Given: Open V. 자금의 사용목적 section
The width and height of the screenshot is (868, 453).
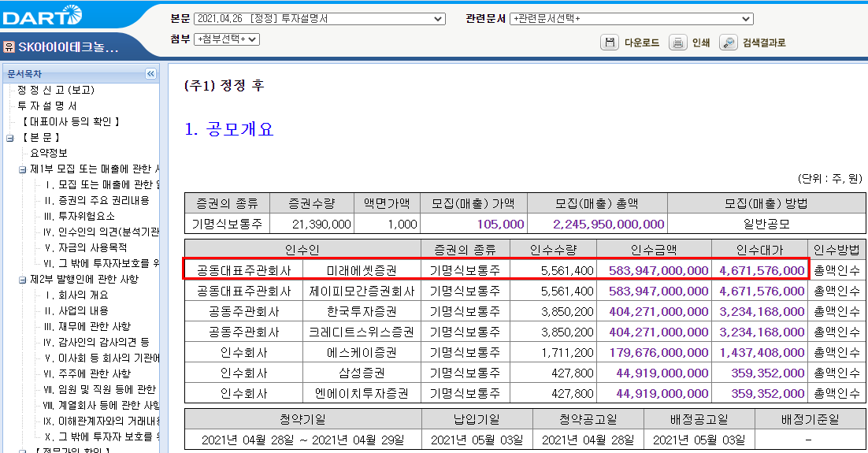Looking at the screenshot, I should tap(86, 247).
